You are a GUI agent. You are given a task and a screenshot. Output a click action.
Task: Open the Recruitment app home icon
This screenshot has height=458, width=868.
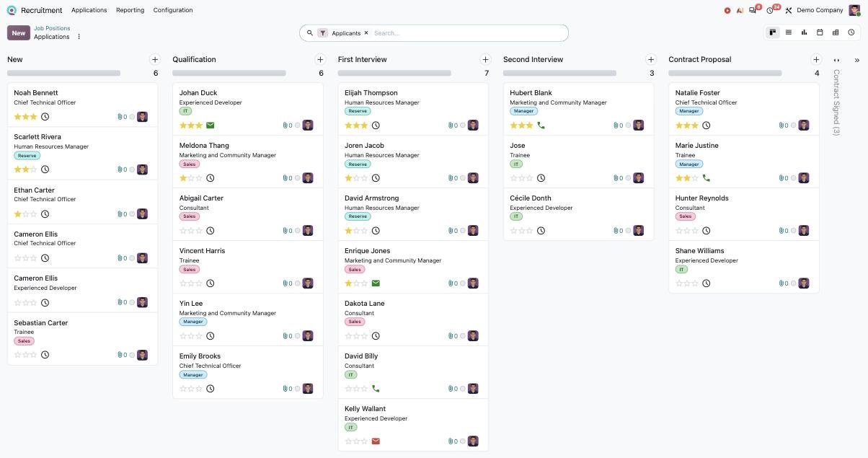pos(11,10)
